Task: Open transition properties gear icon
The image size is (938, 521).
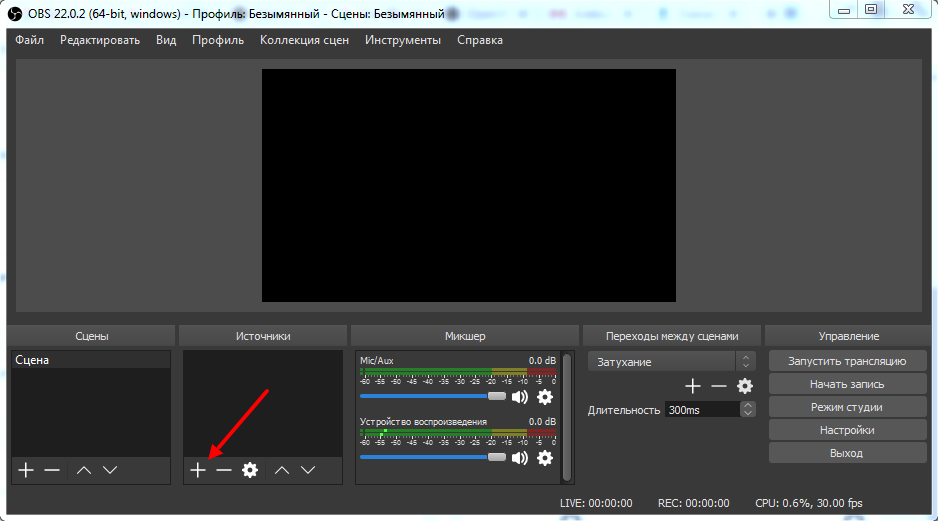Action: click(745, 386)
